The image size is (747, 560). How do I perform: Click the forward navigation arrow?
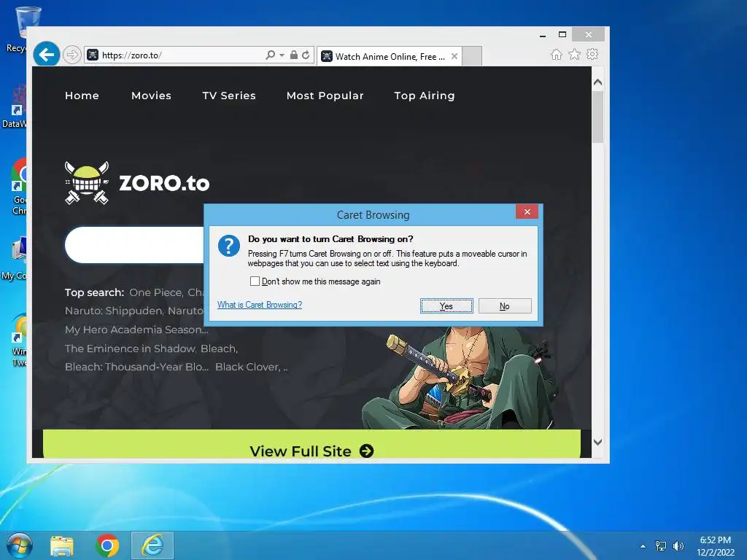[71, 55]
